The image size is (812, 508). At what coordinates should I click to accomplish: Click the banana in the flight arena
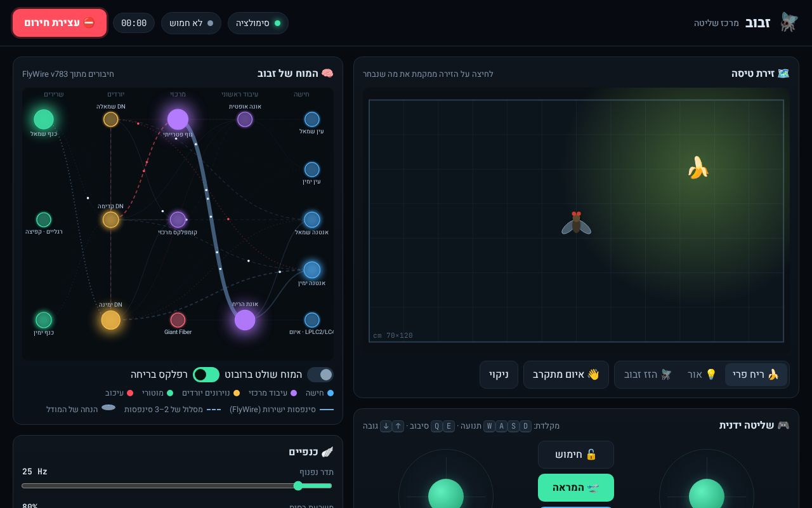(x=698, y=168)
